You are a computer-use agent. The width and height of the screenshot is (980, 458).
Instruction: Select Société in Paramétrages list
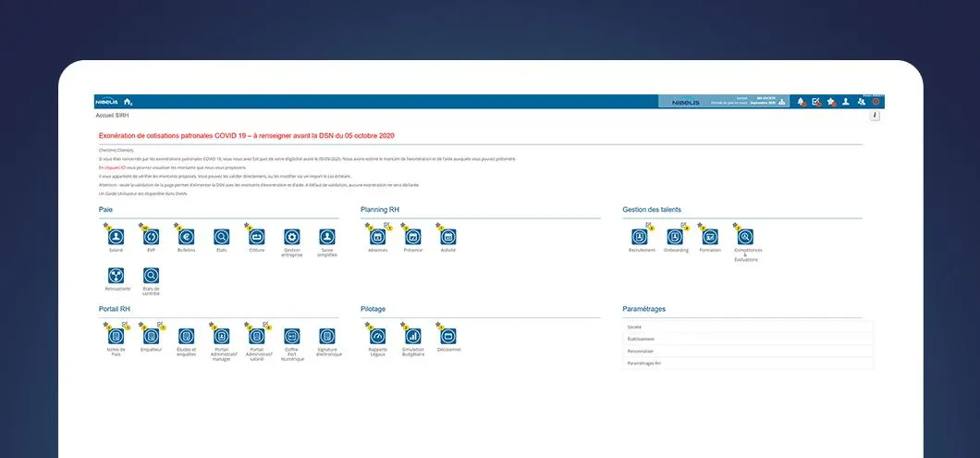pyautogui.click(x=748, y=328)
